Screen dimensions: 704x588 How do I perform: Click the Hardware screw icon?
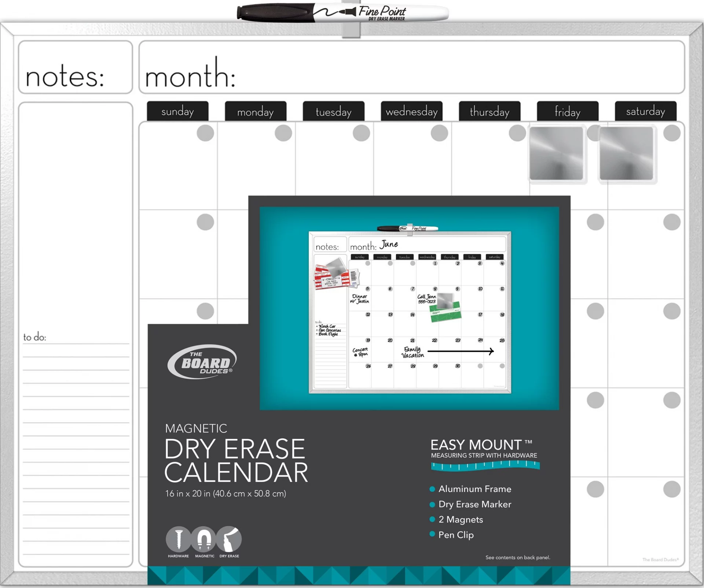pyautogui.click(x=179, y=539)
